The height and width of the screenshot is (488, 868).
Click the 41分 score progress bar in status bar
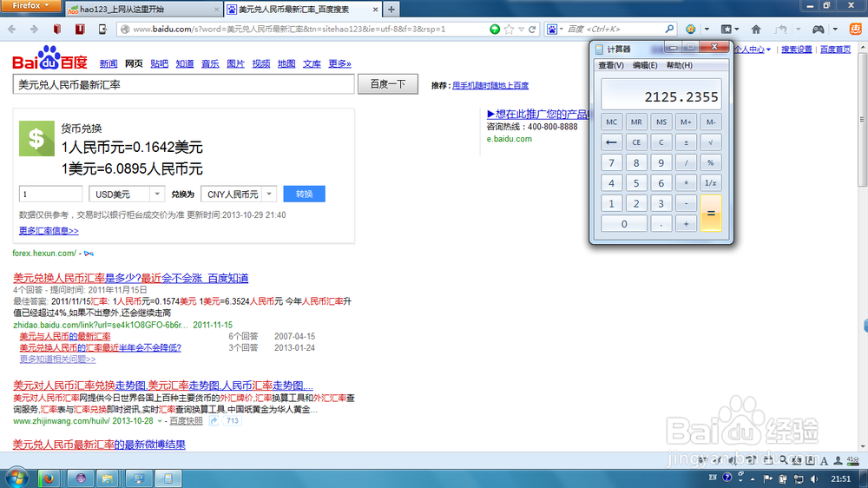(853, 460)
